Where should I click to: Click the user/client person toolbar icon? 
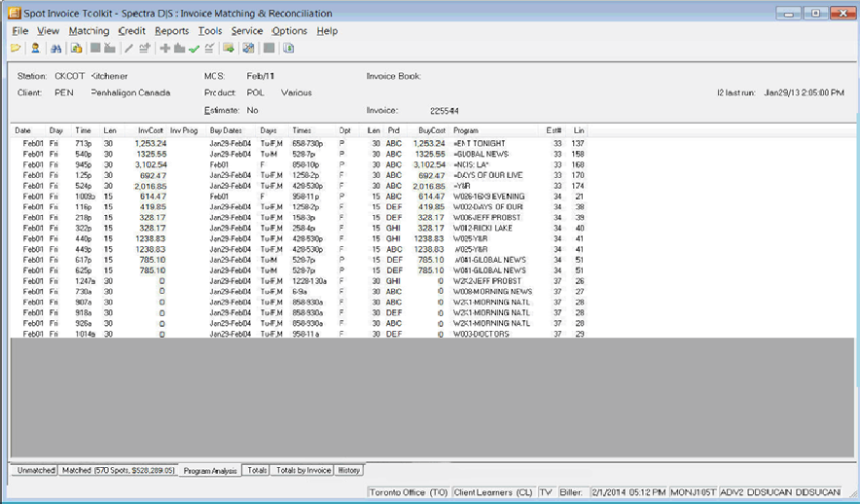click(35, 49)
